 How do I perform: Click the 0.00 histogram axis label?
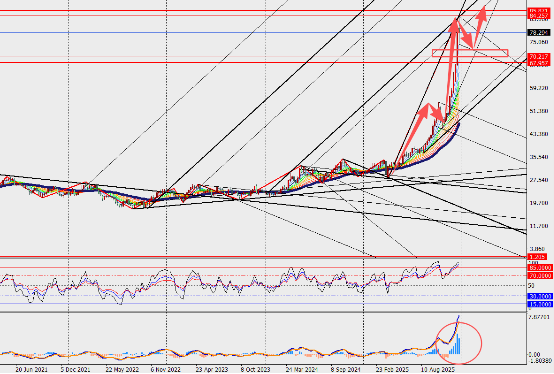click(x=535, y=355)
